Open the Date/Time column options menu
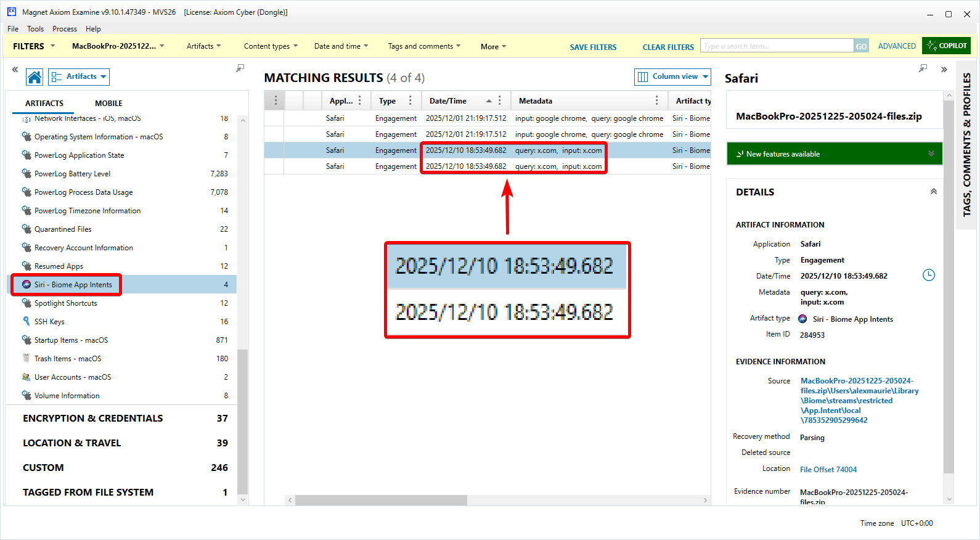 click(500, 100)
